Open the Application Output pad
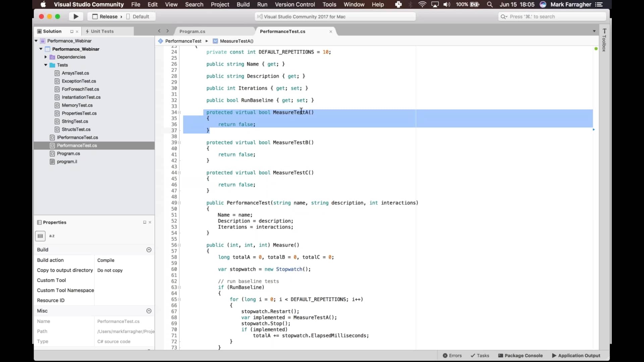644x362 pixels. coord(576,356)
